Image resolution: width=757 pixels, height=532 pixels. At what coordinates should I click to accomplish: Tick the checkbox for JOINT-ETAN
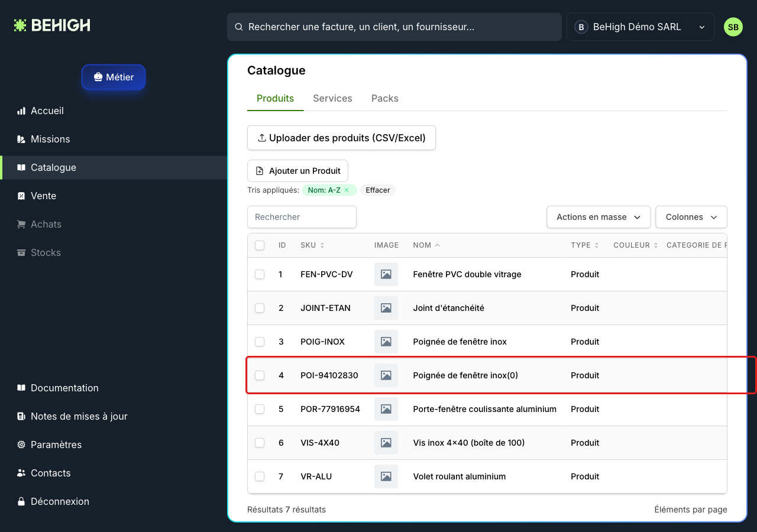coord(260,308)
